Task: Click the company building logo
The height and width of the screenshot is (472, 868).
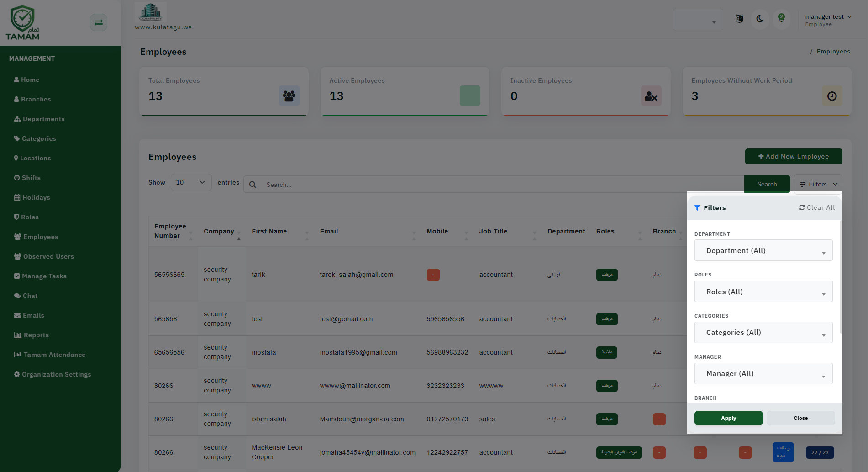Action: (151, 12)
